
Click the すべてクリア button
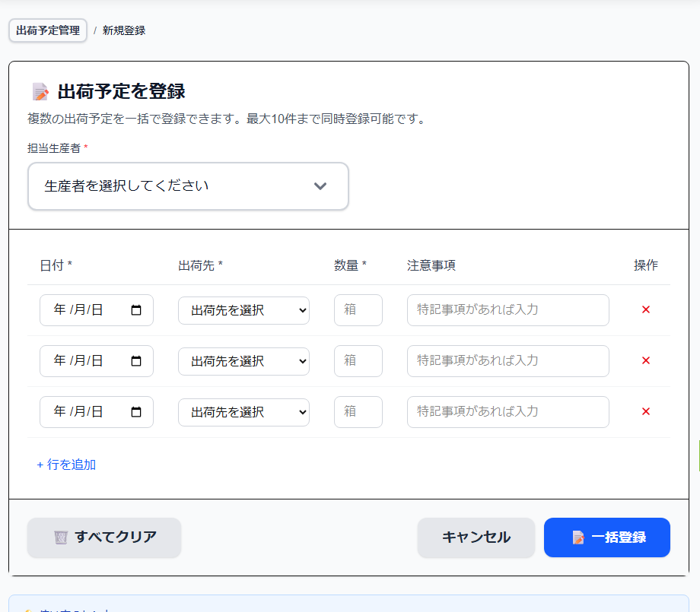coord(104,537)
